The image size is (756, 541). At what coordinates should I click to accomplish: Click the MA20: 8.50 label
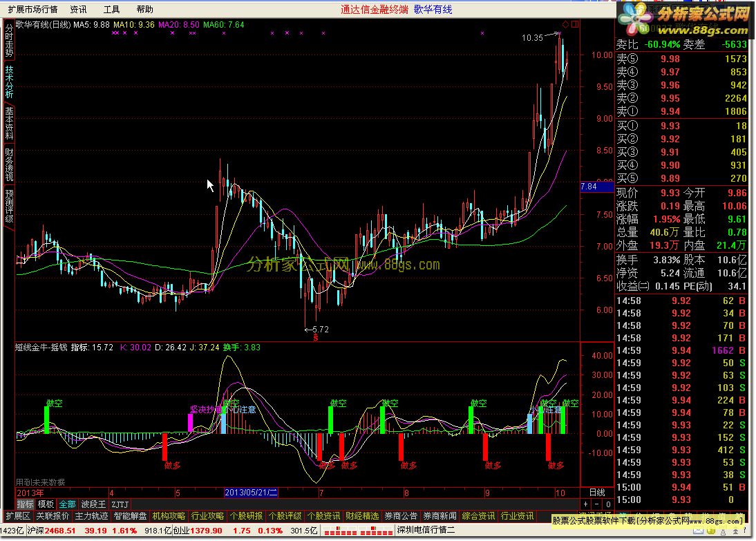(179, 25)
